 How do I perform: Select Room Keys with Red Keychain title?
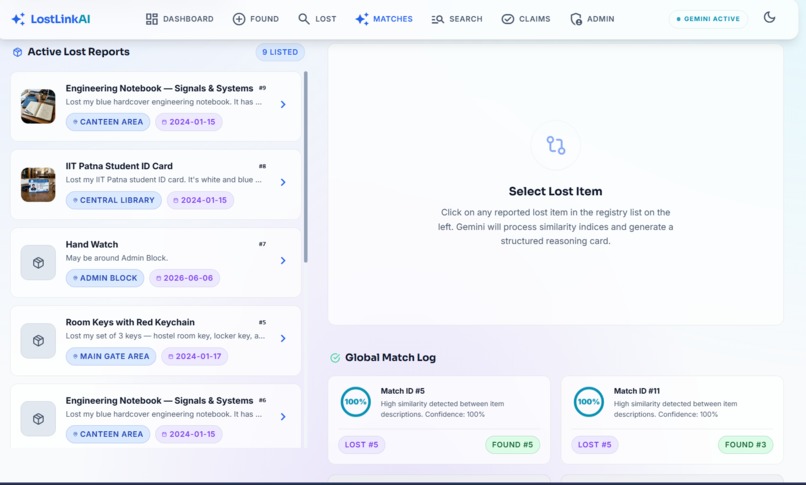point(130,322)
